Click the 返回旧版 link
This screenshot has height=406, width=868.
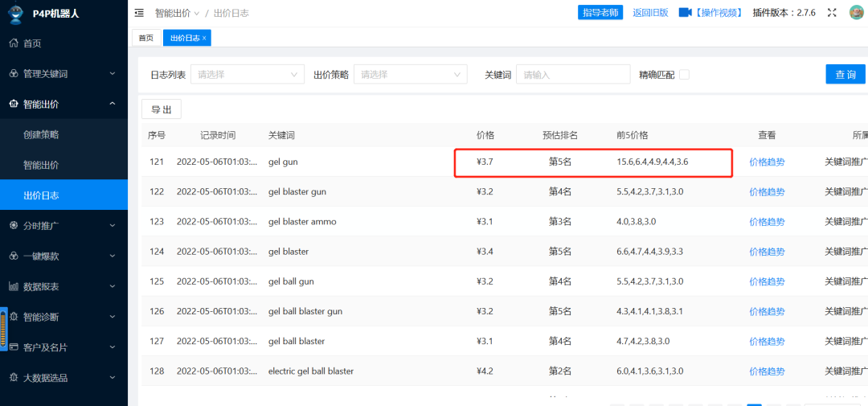click(x=650, y=12)
